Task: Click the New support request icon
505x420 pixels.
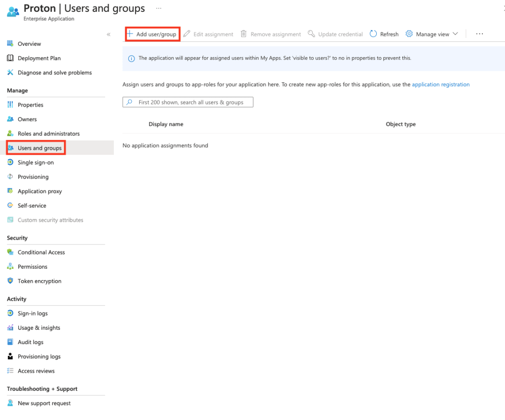Action: click(10, 403)
